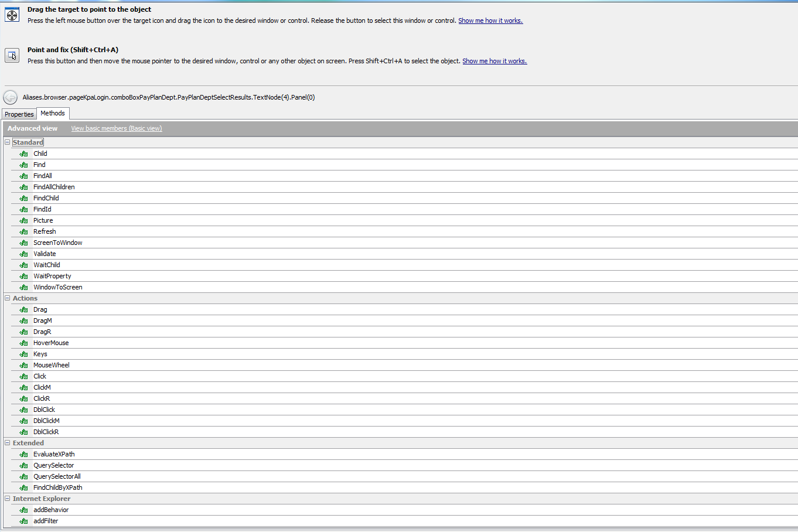798x532 pixels.
Task: Collapse the Actions group
Action: click(8, 298)
